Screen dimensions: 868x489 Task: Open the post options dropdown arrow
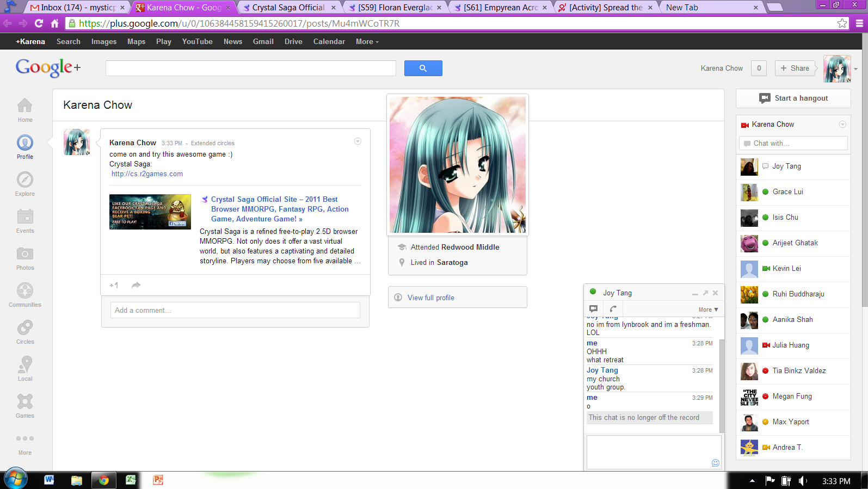(358, 141)
